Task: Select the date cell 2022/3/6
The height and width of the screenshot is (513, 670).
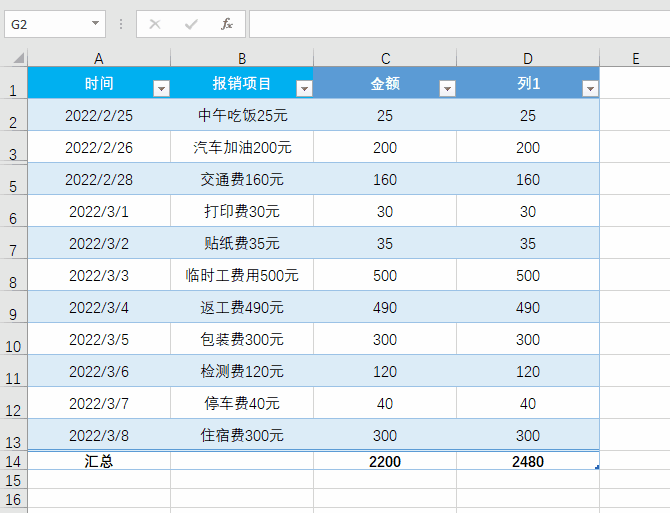Action: [x=99, y=371]
